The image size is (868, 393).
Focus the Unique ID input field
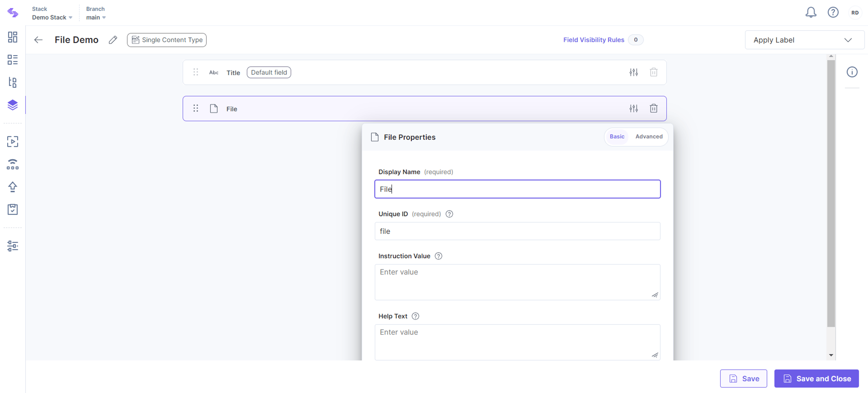(x=517, y=231)
